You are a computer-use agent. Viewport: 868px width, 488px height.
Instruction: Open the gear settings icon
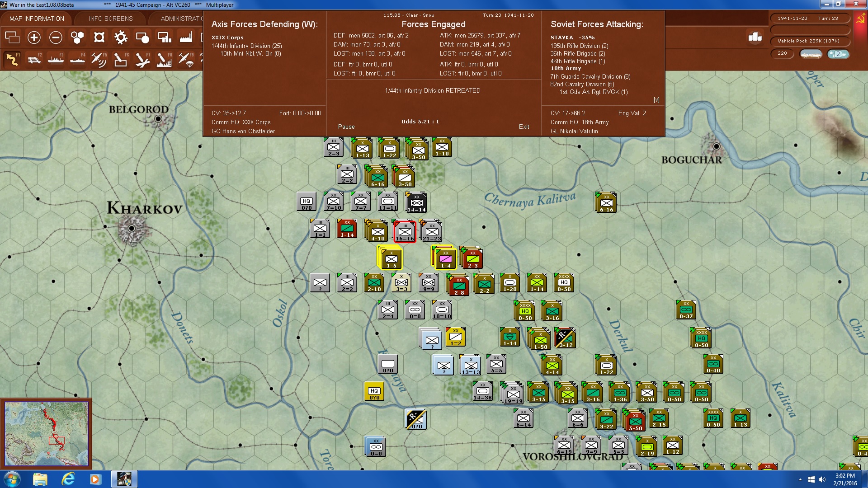(121, 38)
